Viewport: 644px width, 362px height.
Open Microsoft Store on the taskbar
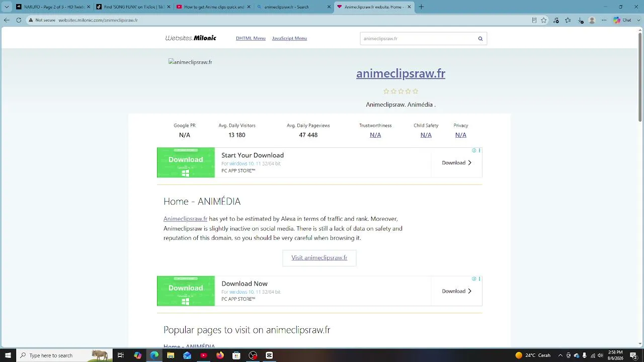(x=236, y=355)
